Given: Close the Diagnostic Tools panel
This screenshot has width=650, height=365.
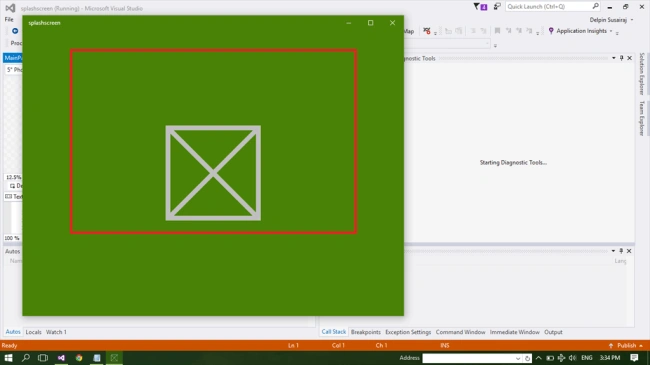Looking at the screenshot, I should (629, 58).
